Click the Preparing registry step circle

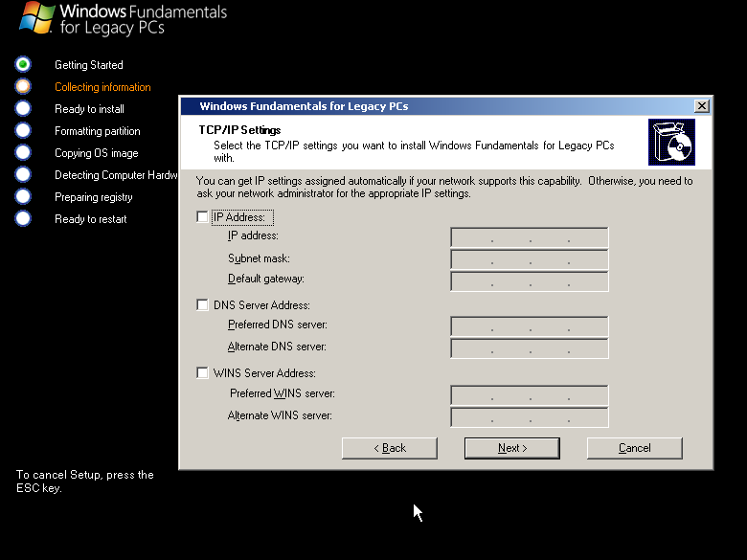tap(23, 196)
